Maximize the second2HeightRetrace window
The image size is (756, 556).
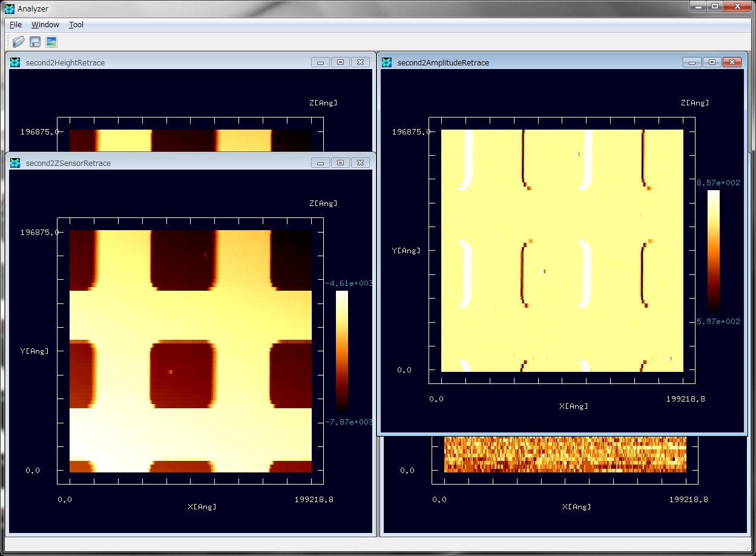coord(340,62)
